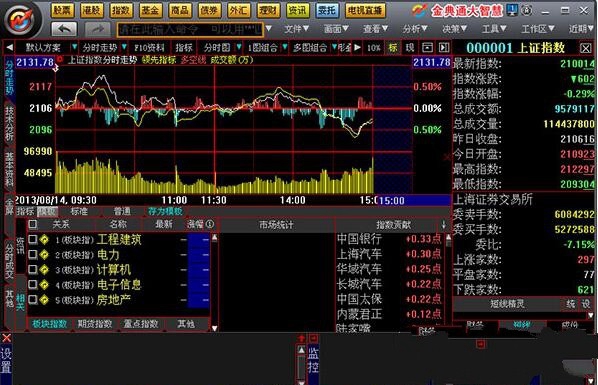Viewport: 598px width, 385px height.
Task: Click the monitor icon beside the title
Action: click(x=512, y=10)
